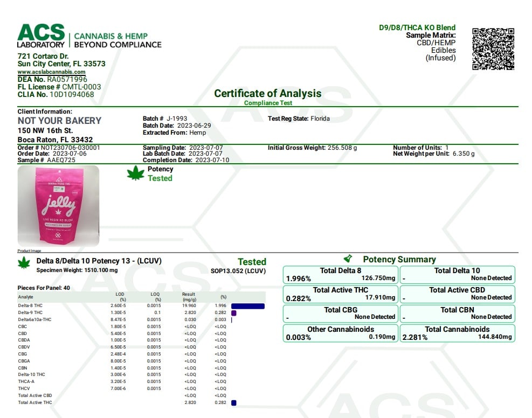532x418 pixels.
Task: Click the Sampling Date 2023-07-07
Action: [x=183, y=148]
